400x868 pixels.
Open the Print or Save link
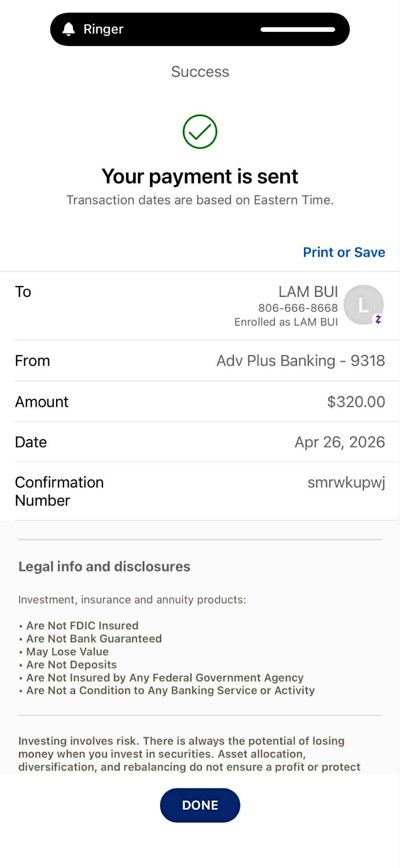point(344,252)
